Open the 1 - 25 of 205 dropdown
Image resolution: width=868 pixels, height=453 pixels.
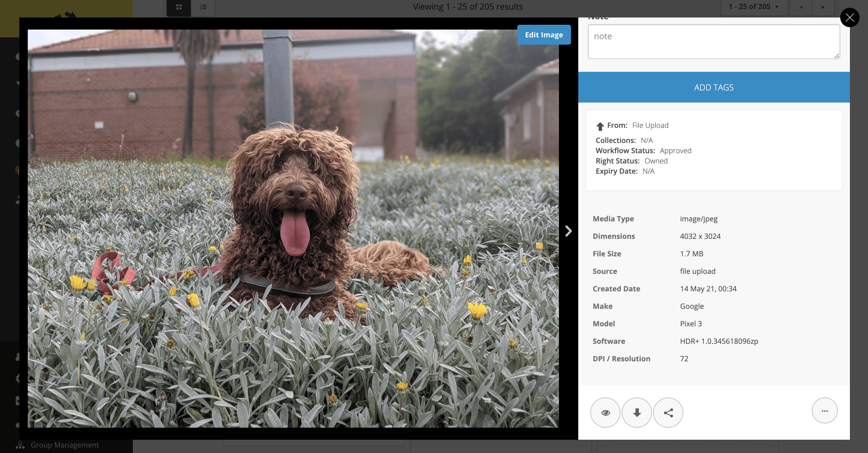click(754, 7)
